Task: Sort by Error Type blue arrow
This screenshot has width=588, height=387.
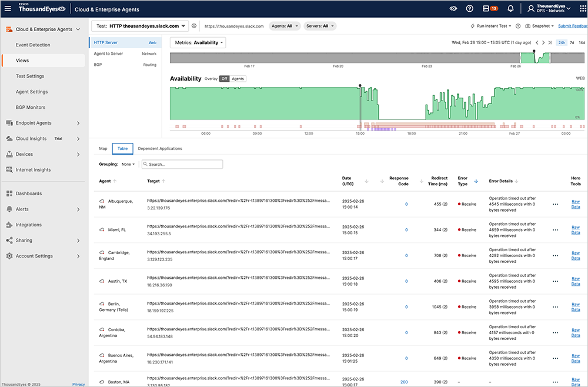Action: (x=476, y=181)
